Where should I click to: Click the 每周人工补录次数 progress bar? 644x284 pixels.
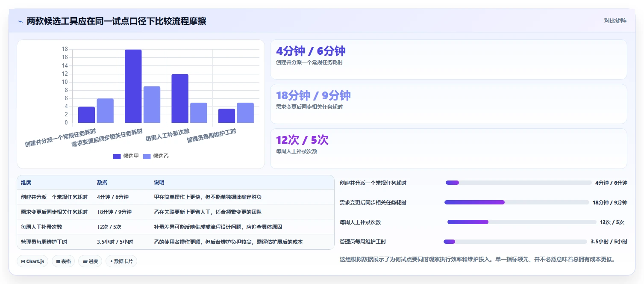pos(522,222)
